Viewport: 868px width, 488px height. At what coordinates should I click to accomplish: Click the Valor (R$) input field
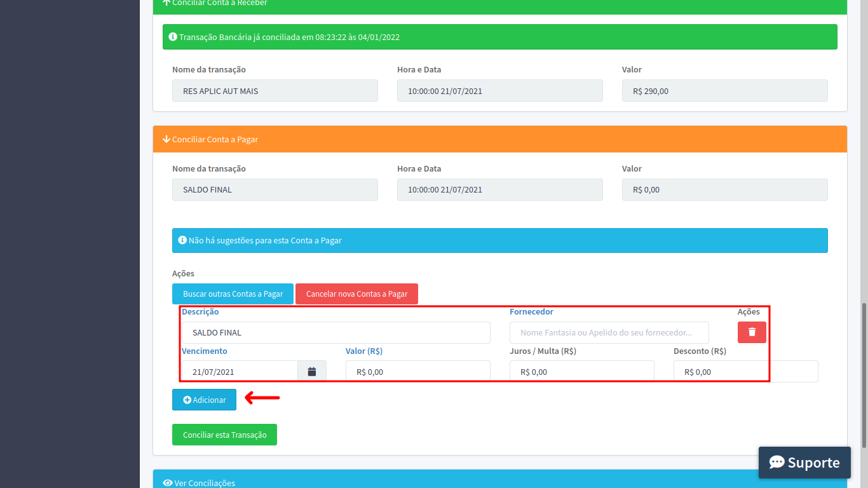click(x=417, y=372)
